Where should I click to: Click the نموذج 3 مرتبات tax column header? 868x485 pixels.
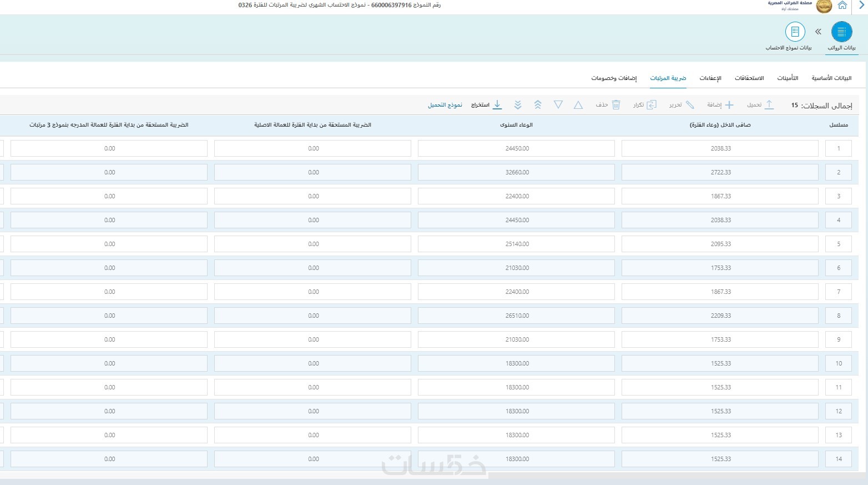coord(109,125)
